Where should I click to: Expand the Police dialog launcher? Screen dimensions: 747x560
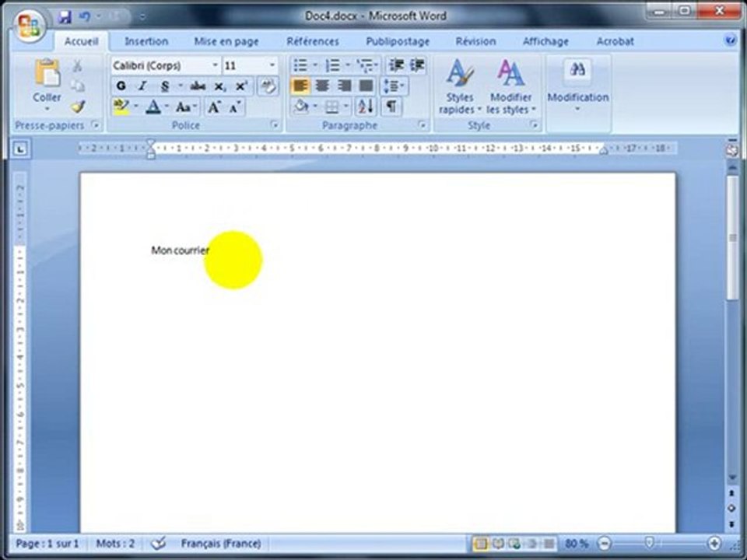[x=275, y=124]
